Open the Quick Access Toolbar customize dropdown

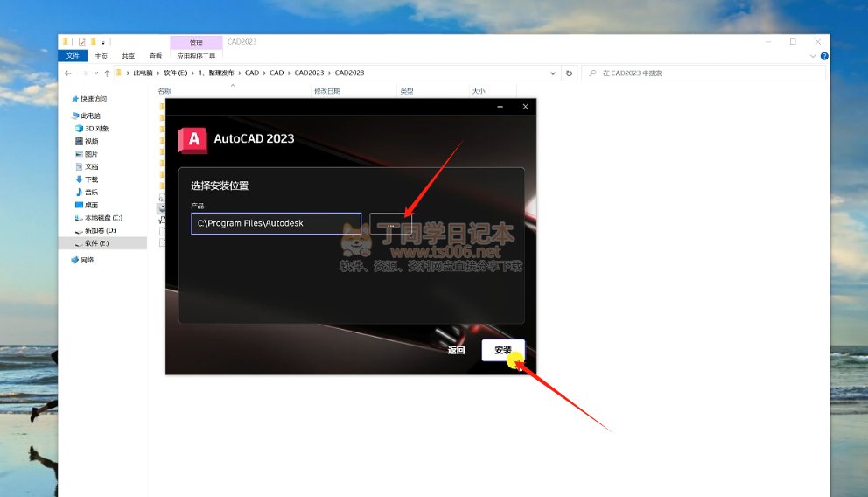(x=103, y=43)
